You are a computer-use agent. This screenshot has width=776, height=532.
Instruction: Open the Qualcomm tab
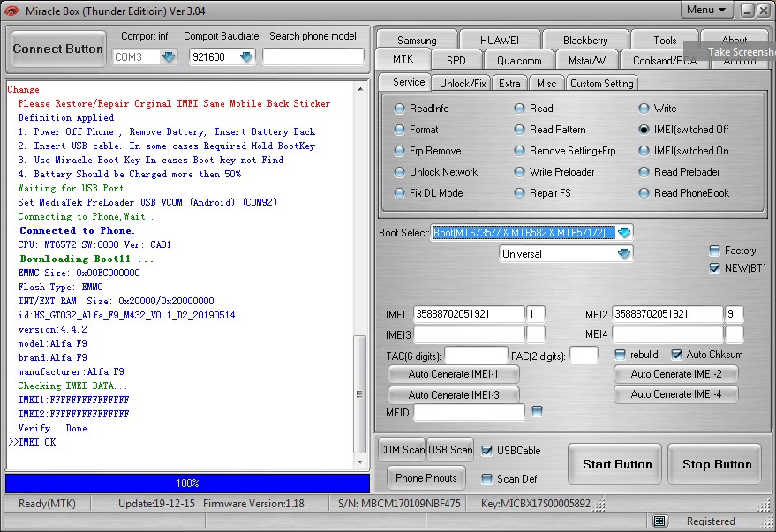519,60
